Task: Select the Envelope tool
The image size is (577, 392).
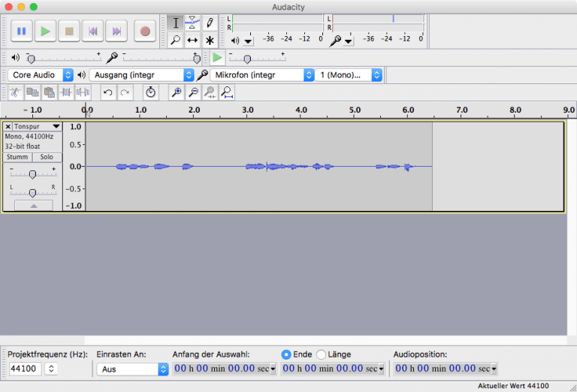Action: click(192, 23)
